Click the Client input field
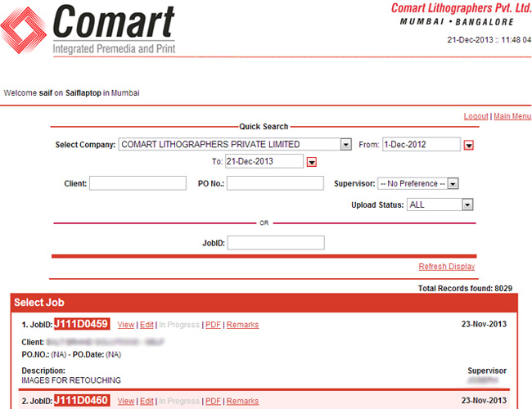Screen dimensions: 532x409 pyautogui.click(x=138, y=183)
